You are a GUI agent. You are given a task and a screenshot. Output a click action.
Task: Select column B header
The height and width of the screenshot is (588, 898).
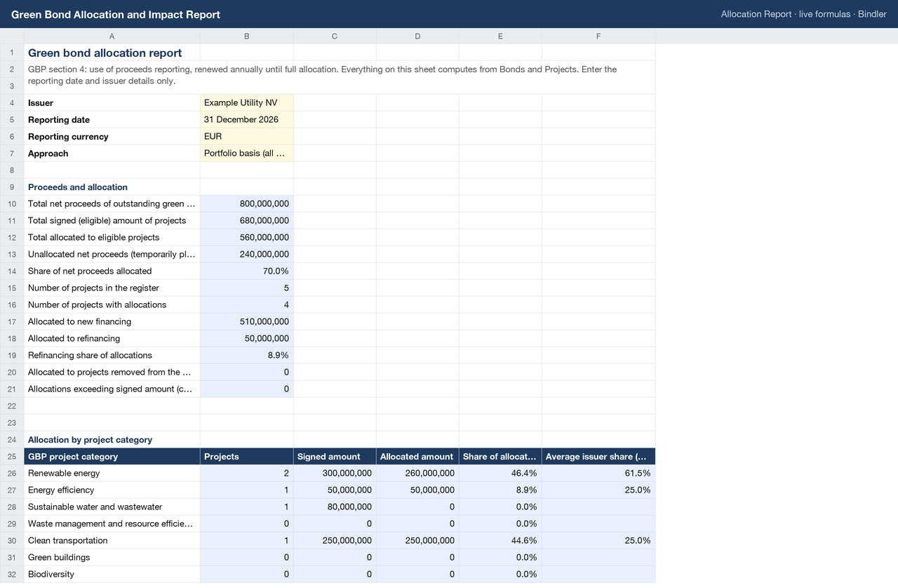pyautogui.click(x=247, y=36)
